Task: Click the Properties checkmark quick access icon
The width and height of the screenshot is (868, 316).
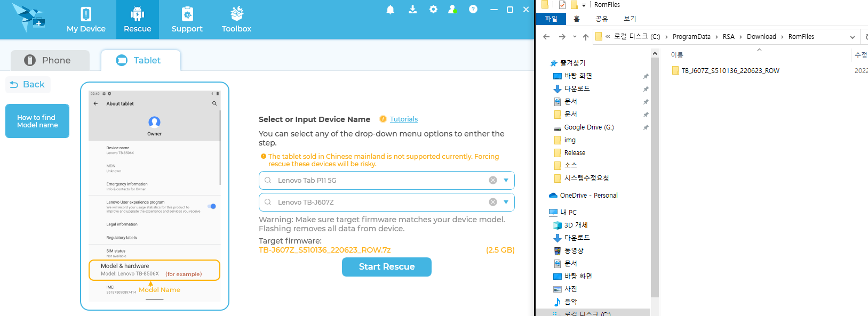Action: [562, 5]
